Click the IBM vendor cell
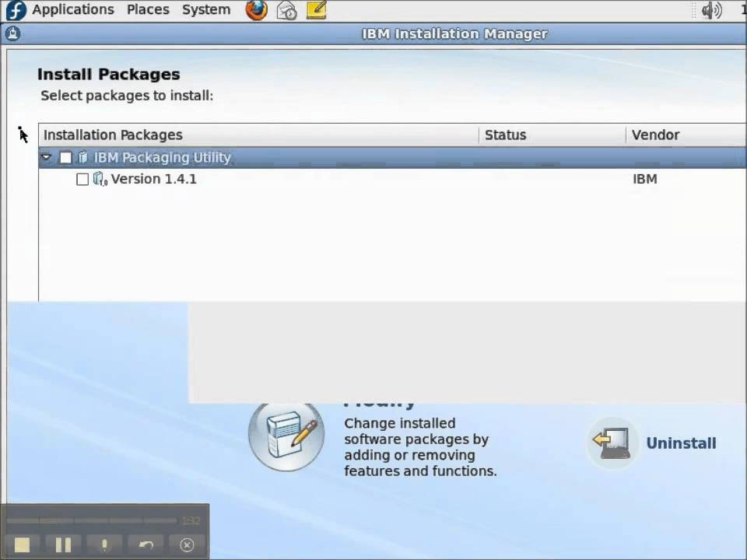The height and width of the screenshot is (560, 747). [x=644, y=179]
